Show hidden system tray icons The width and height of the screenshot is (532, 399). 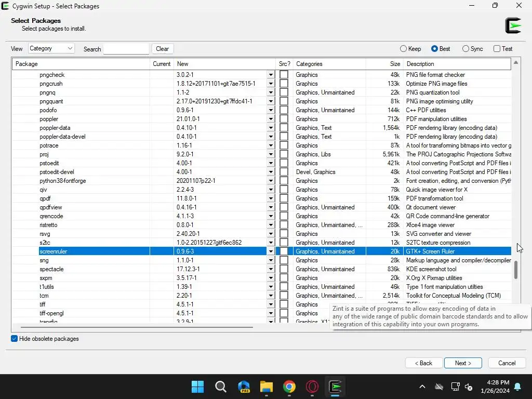[422, 387]
